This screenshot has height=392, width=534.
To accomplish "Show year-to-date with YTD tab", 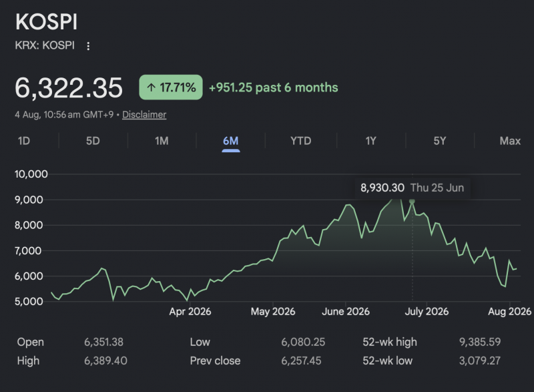I will click(301, 141).
